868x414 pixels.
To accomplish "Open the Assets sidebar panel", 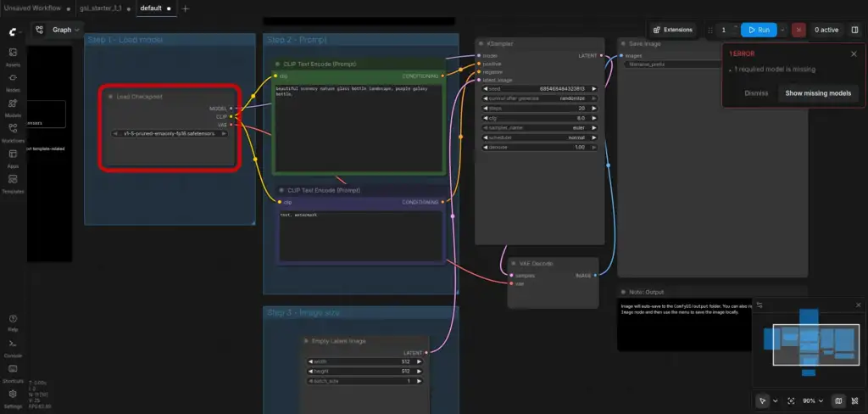I will click(13, 56).
